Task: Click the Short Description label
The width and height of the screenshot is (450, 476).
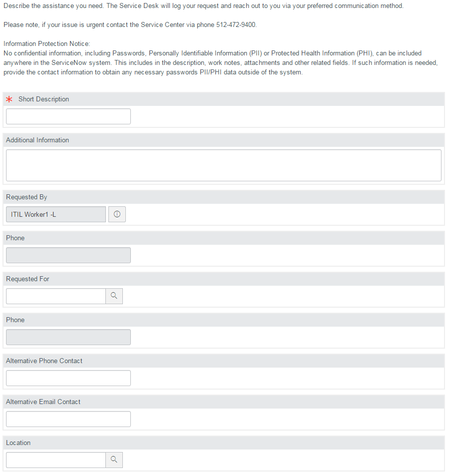Action: coord(43,99)
